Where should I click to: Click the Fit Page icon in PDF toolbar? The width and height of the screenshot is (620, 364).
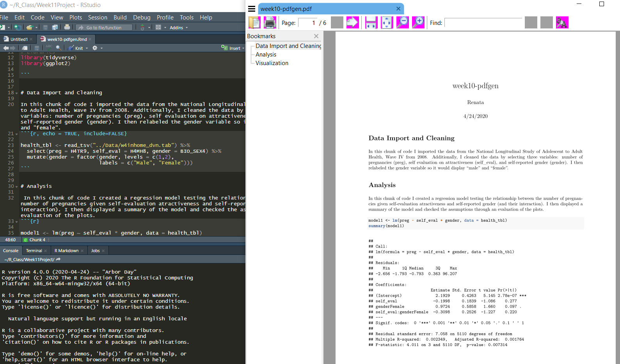click(x=387, y=23)
